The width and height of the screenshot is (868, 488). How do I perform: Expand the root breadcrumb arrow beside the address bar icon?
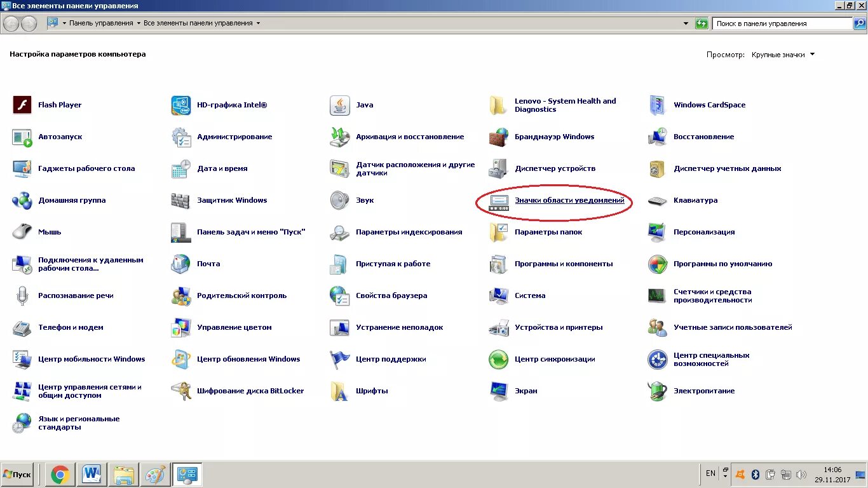click(64, 23)
